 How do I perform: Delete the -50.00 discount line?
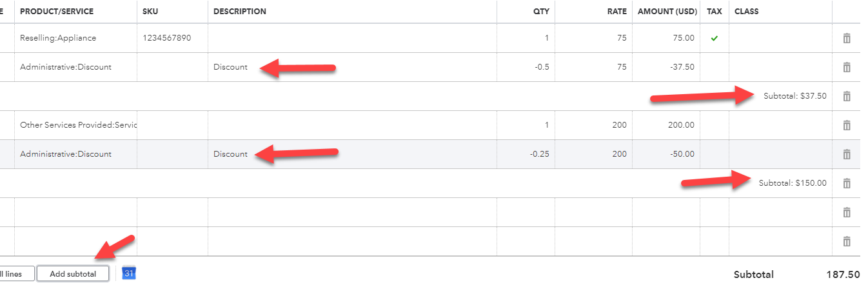[x=847, y=154]
